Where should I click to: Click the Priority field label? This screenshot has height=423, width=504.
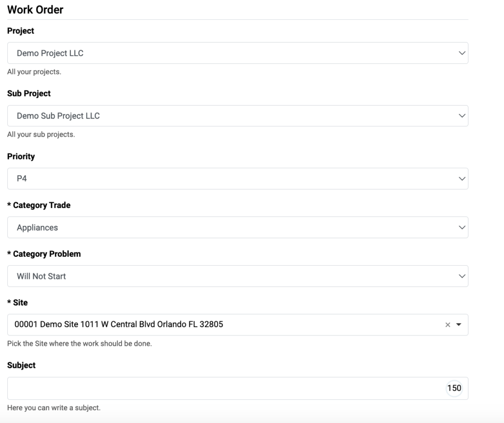(21, 156)
